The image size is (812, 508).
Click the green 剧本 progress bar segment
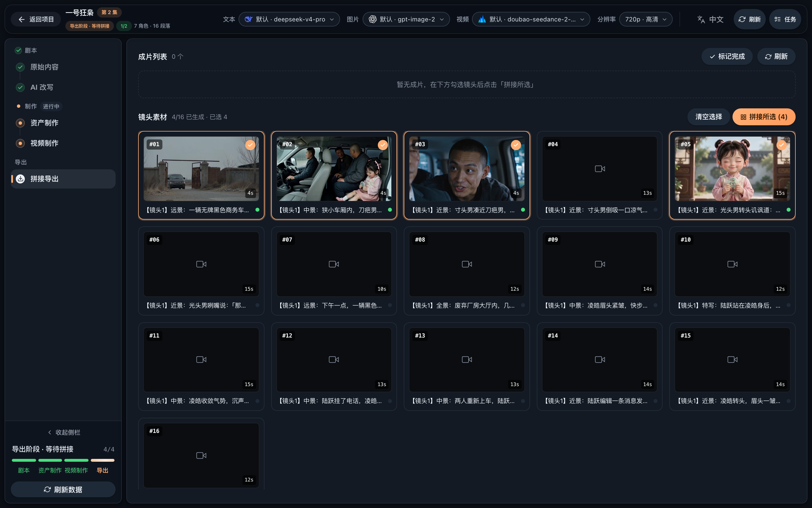pyautogui.click(x=24, y=460)
